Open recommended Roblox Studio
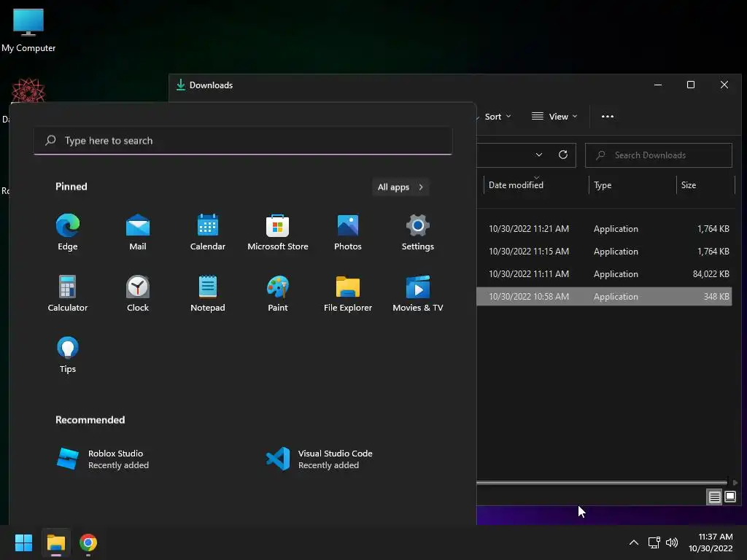Viewport: 747px width, 560px height. pyautogui.click(x=103, y=459)
